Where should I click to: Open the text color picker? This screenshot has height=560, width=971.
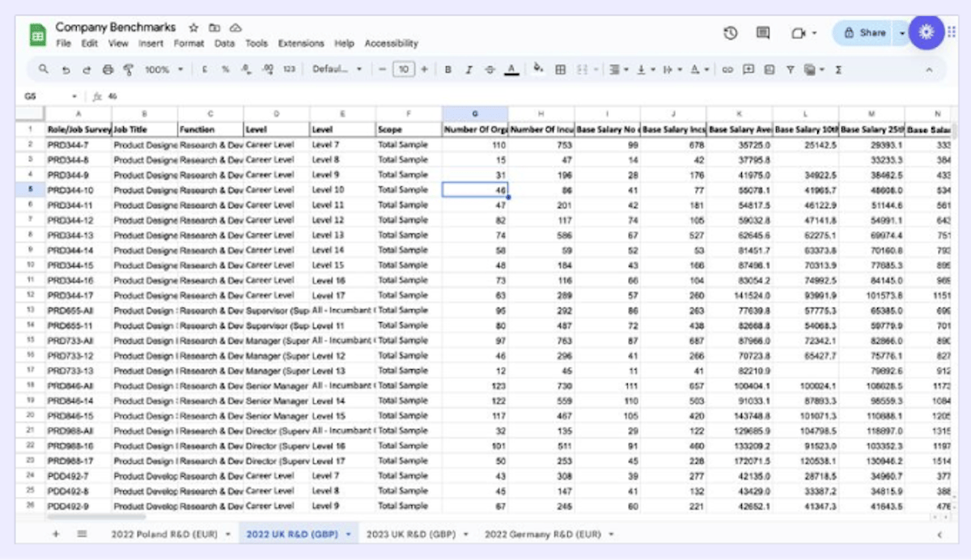(511, 70)
